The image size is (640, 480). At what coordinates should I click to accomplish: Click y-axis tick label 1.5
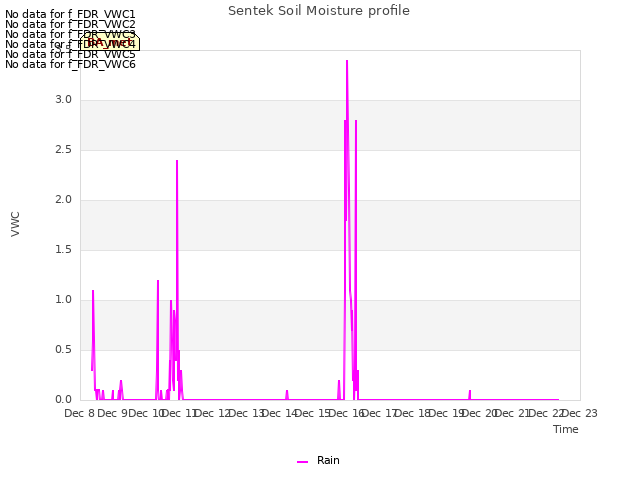point(63,250)
